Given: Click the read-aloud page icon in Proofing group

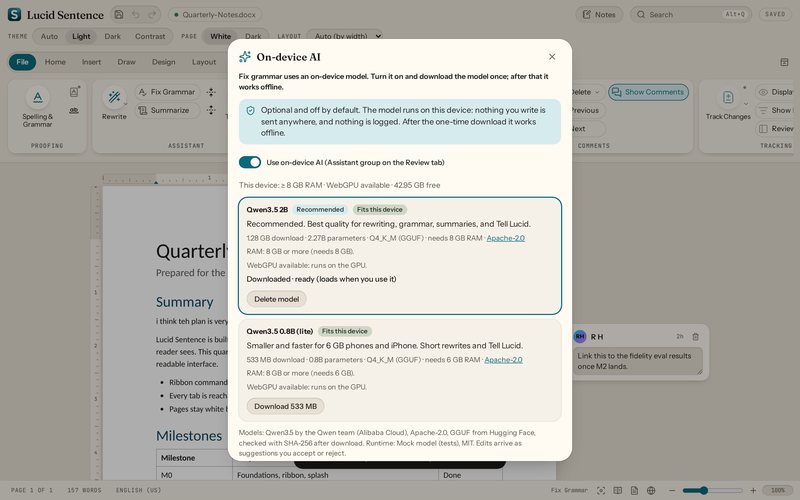Looking at the screenshot, I should 74,92.
